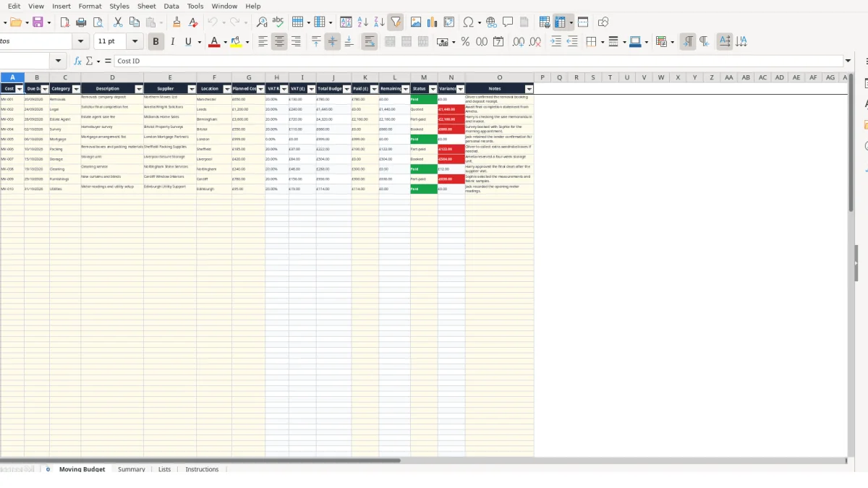Export directly as PDF icon
This screenshot has height=488, width=868.
(x=64, y=22)
